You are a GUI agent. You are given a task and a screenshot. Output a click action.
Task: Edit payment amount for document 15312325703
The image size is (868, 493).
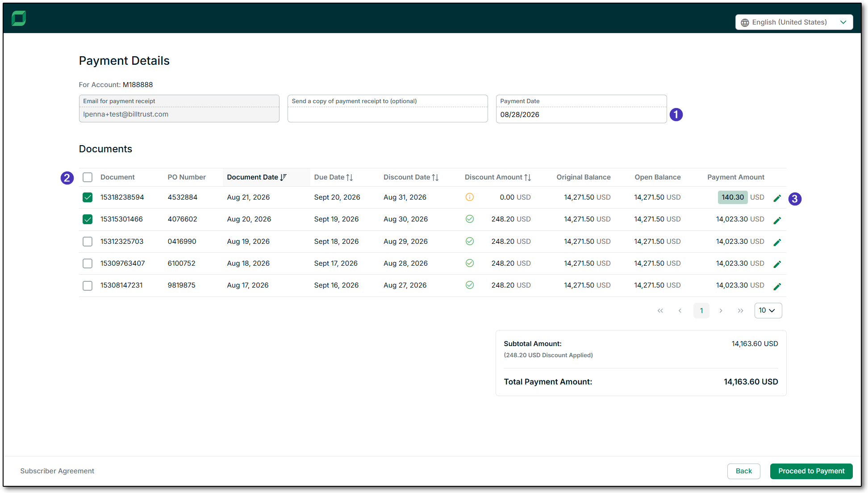coord(777,242)
